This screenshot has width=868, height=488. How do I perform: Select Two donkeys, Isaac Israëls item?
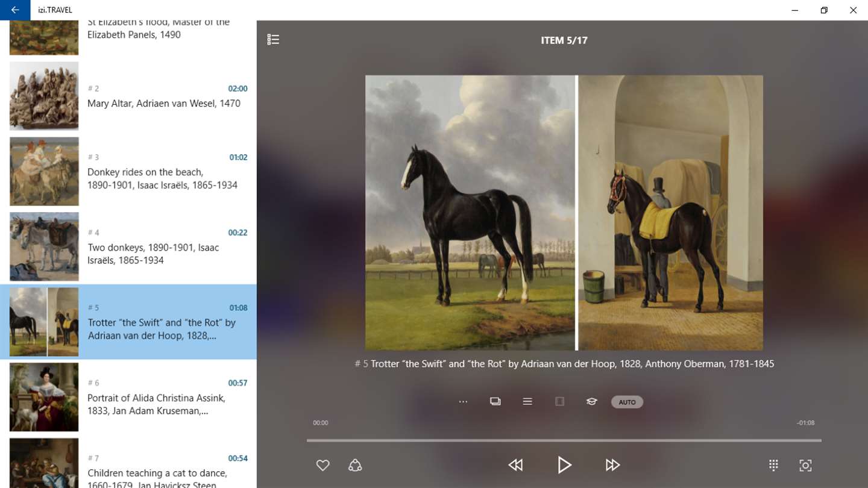coord(128,246)
